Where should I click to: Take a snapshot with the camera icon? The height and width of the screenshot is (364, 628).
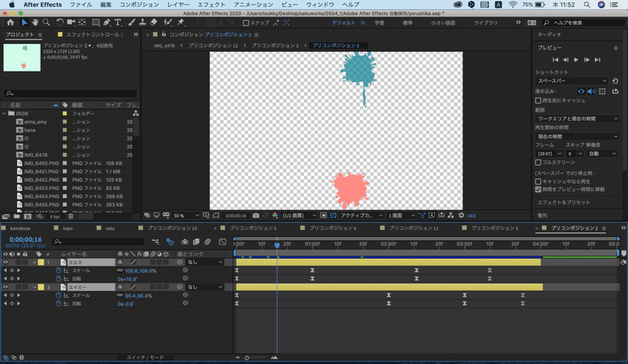click(x=256, y=216)
